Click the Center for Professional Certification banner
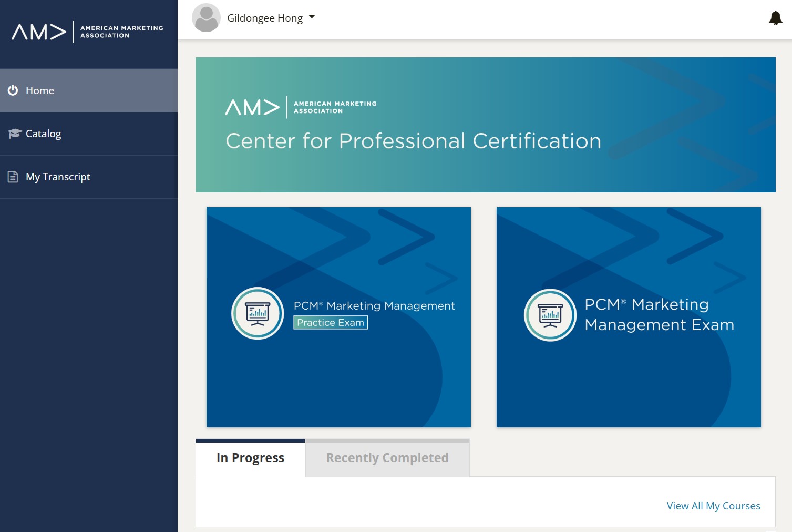Screen dimensions: 792x532 tap(486, 125)
